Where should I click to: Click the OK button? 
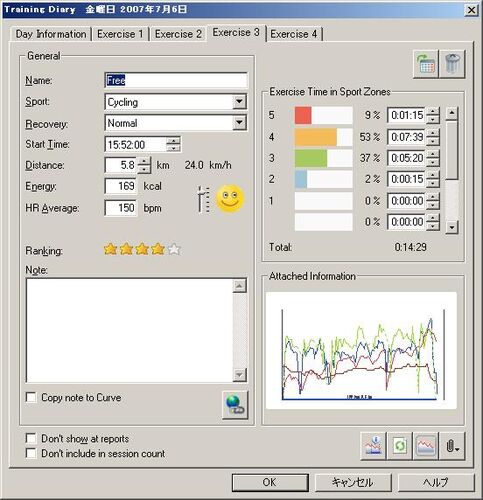270,482
